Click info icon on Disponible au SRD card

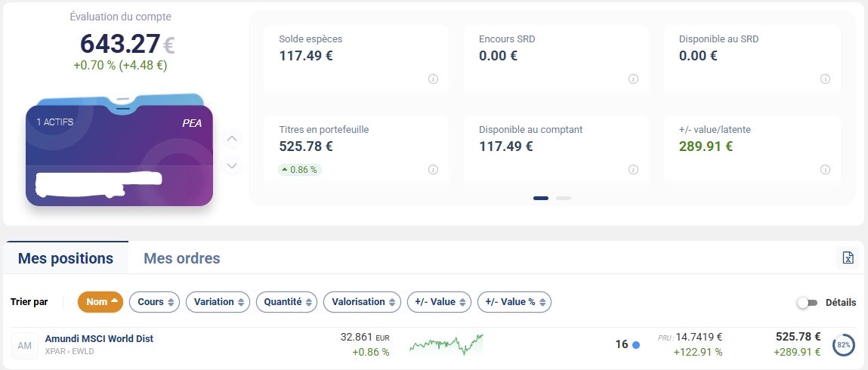point(825,79)
